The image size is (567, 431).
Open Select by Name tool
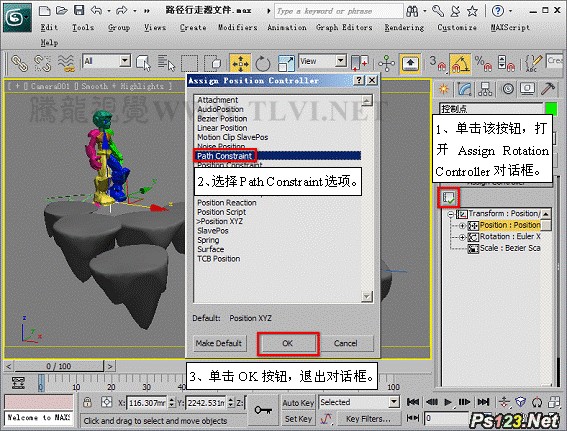click(166, 63)
